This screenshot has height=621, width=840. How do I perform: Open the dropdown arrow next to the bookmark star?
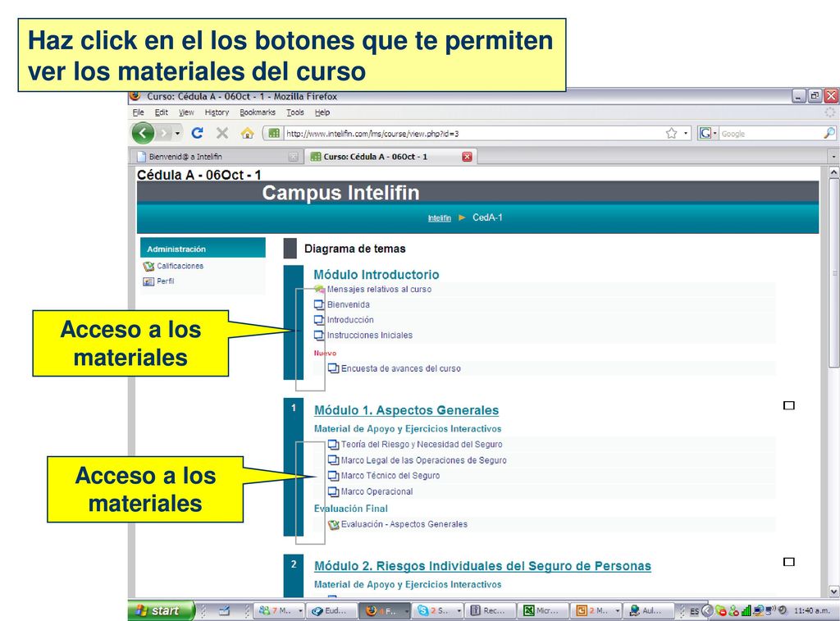click(685, 134)
